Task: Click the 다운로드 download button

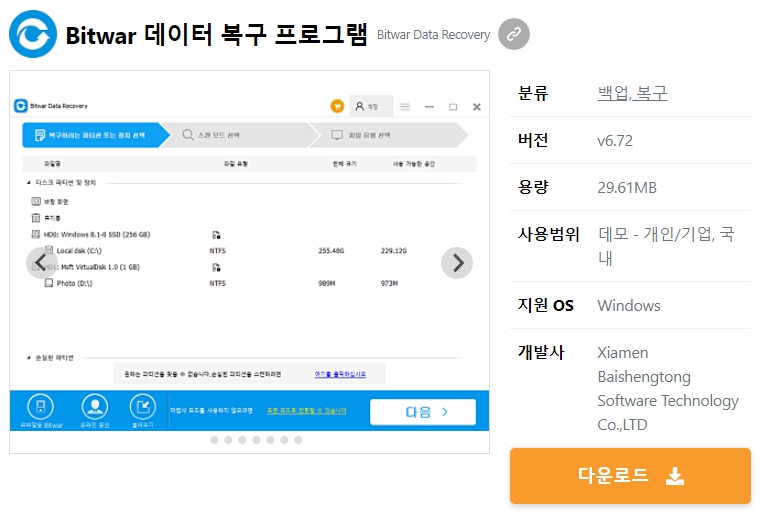Action: [x=630, y=476]
